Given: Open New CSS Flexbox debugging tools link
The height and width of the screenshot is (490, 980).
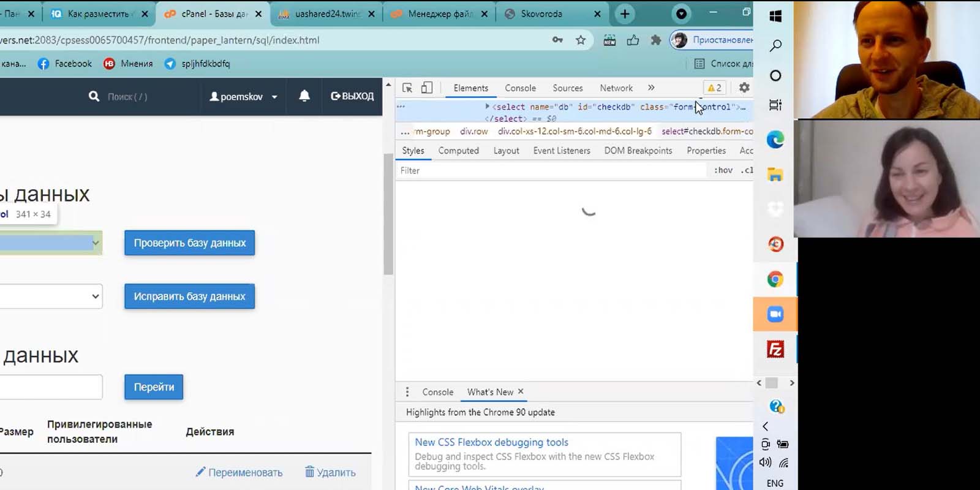Looking at the screenshot, I should point(492,442).
